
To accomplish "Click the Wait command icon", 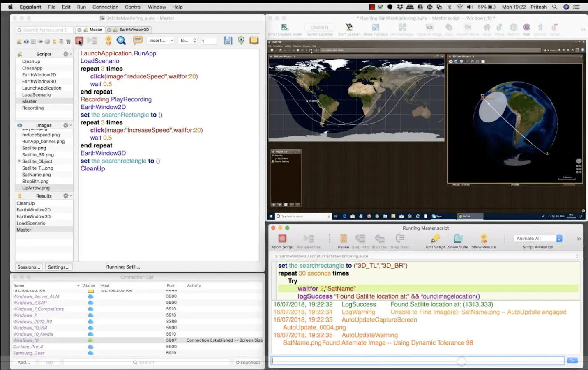I will coord(526,28).
